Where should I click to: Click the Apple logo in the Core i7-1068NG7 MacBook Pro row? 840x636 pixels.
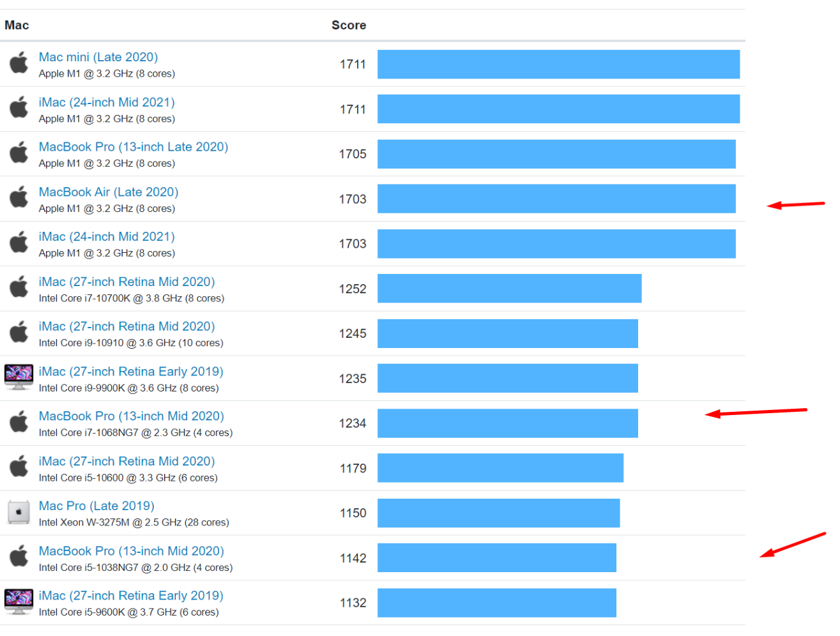pos(19,421)
